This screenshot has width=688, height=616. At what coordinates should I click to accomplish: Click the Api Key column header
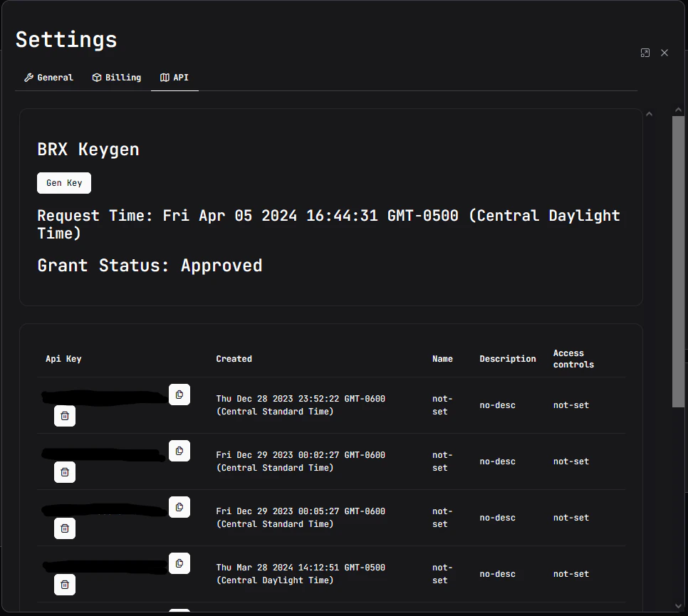[63, 359]
